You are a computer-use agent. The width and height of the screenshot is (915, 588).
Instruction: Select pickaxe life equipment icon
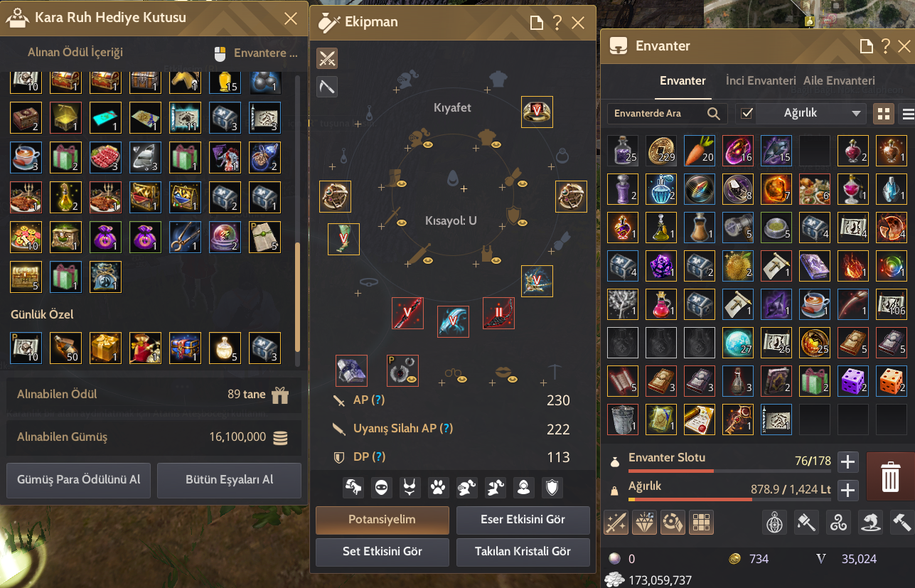pyautogui.click(x=327, y=87)
